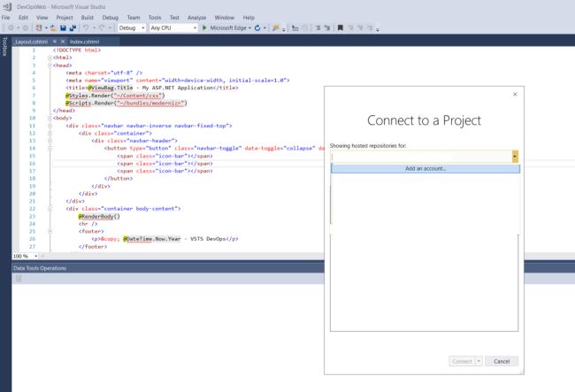
Task: Click the bookmark icon in toolbar
Action: click(x=340, y=28)
